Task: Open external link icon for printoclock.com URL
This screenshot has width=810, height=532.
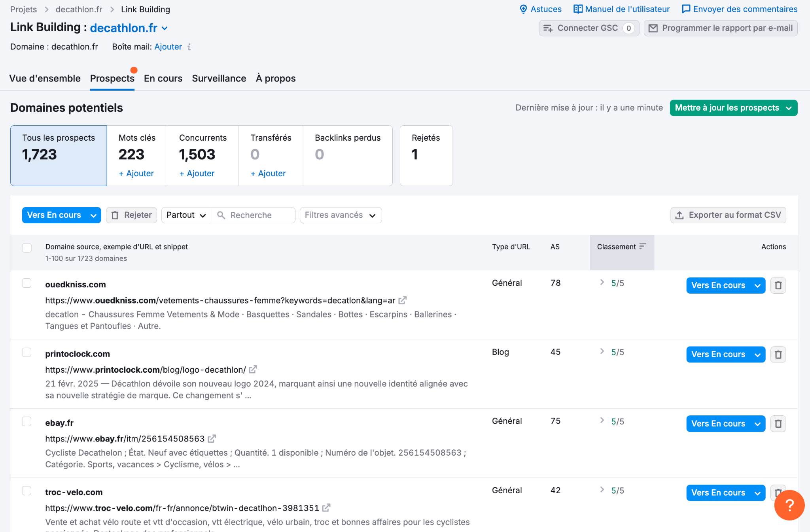Action: [253, 370]
